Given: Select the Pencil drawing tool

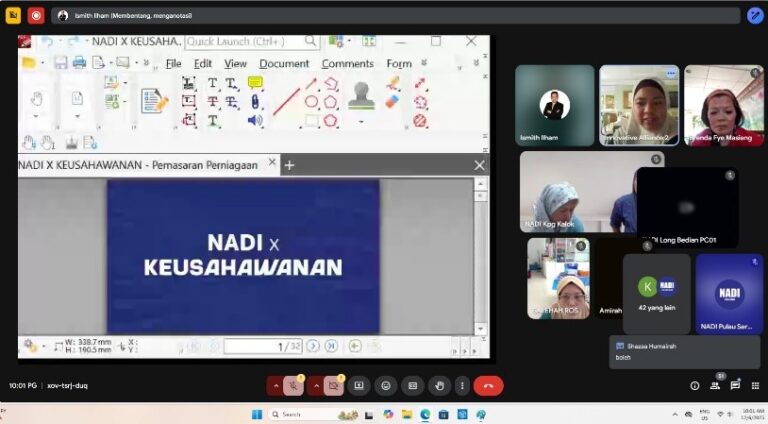Looking at the screenshot, I should 393,83.
